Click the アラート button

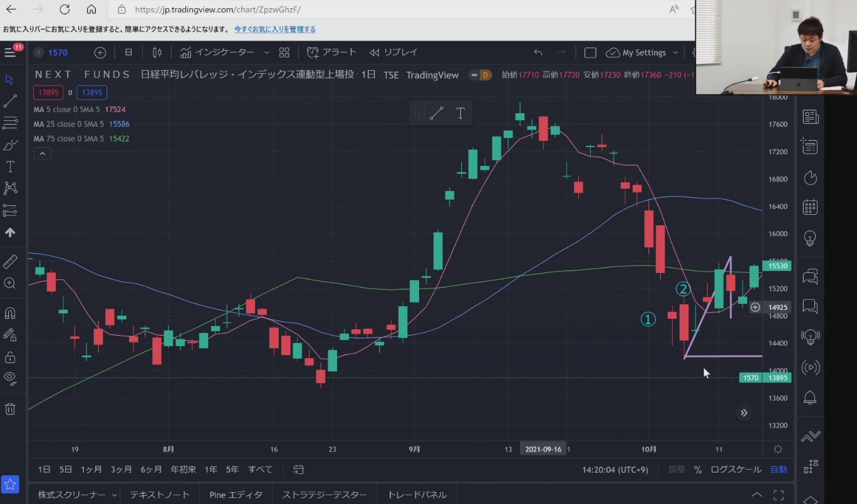(x=332, y=53)
